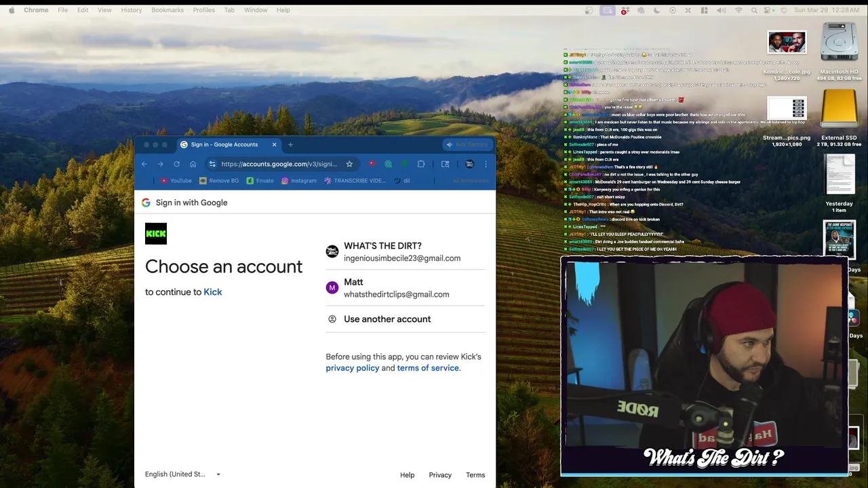The height and width of the screenshot is (488, 868).
Task: Close the Sign in - Google Accounts tab
Action: click(x=274, y=144)
